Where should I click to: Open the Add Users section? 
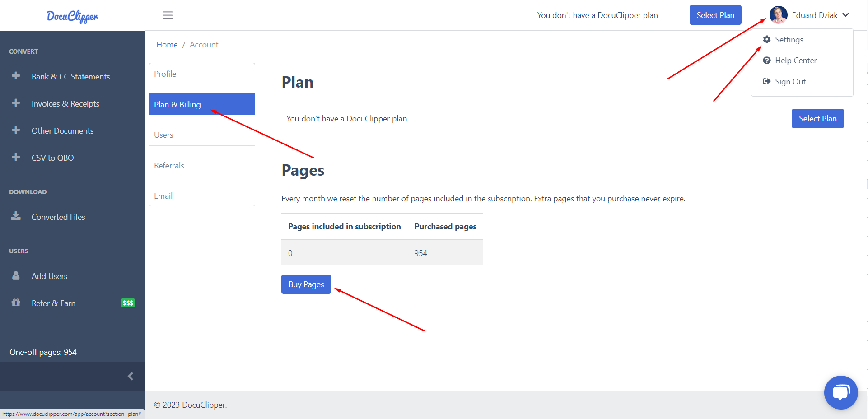point(49,276)
